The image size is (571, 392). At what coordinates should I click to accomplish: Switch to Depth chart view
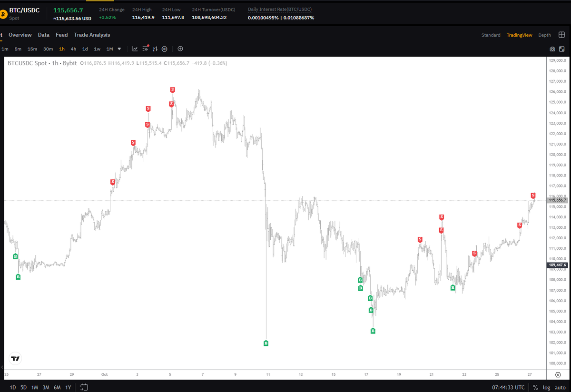pyautogui.click(x=545, y=35)
